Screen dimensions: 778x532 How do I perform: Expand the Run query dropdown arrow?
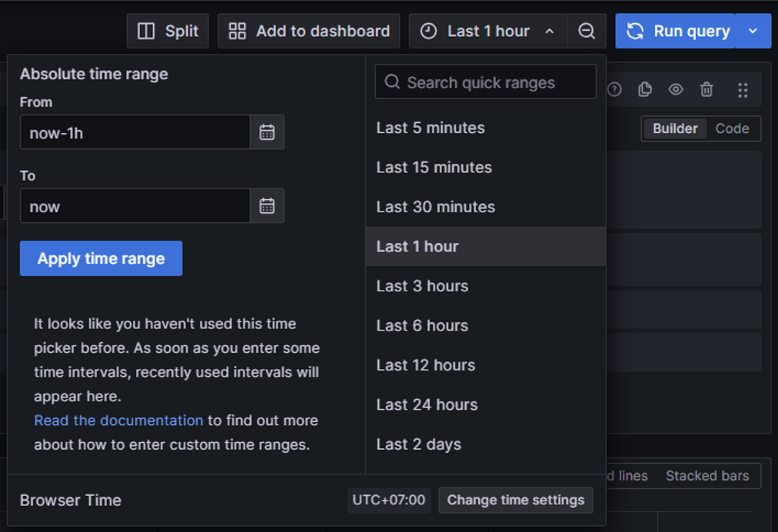(x=753, y=32)
